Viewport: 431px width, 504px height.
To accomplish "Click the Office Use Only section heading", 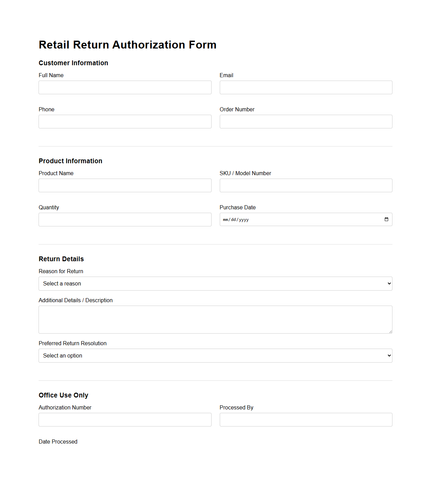I will point(63,395).
